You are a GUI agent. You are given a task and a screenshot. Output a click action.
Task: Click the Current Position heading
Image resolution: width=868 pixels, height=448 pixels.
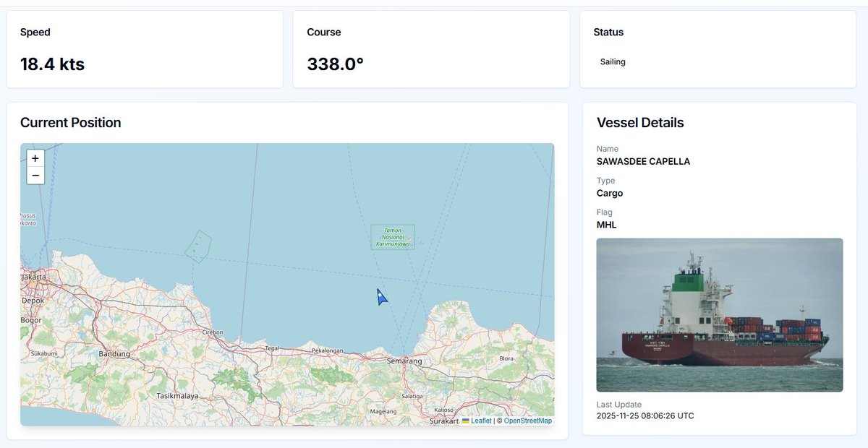pos(71,123)
